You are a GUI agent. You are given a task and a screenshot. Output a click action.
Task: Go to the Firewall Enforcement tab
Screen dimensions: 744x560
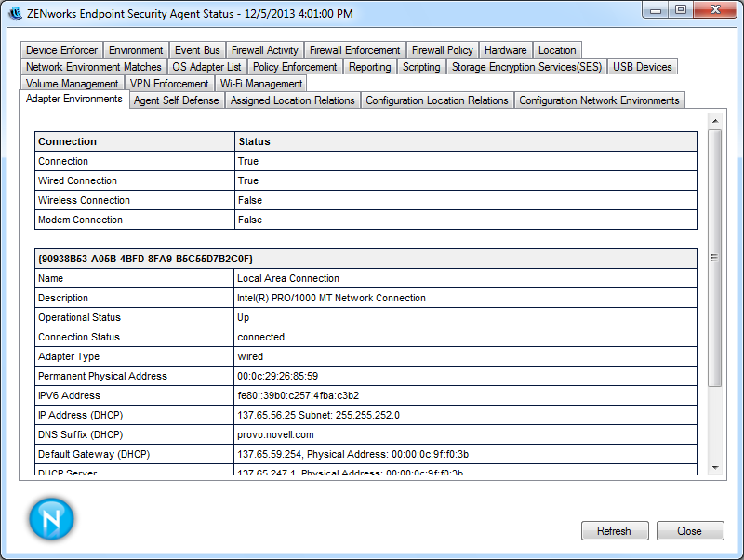(x=355, y=50)
